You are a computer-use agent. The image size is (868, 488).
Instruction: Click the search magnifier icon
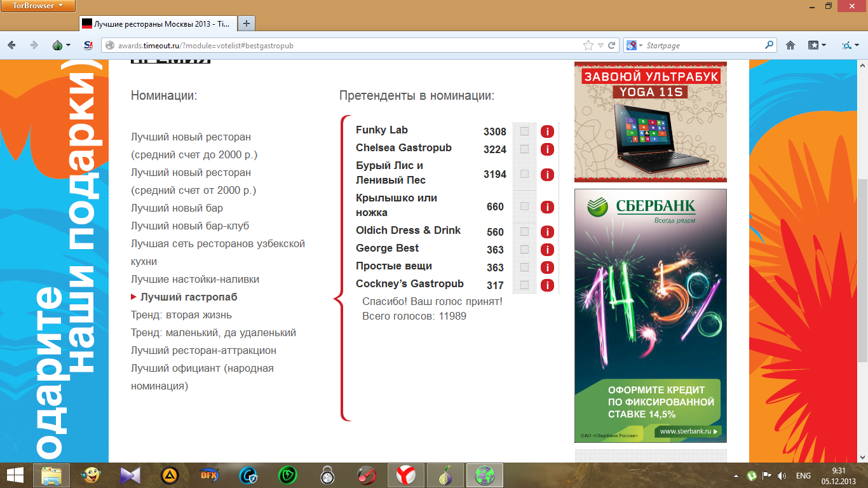click(x=770, y=46)
